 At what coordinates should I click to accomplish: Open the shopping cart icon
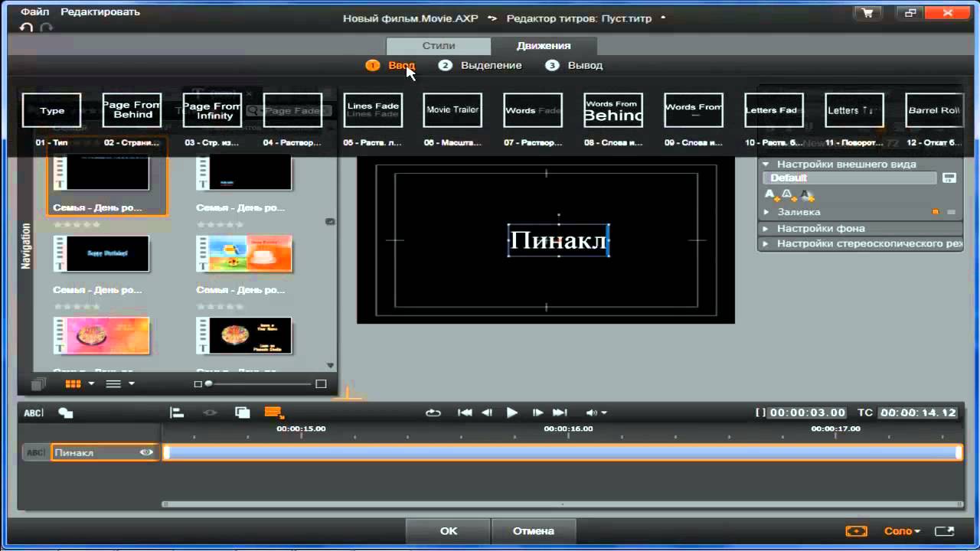867,12
